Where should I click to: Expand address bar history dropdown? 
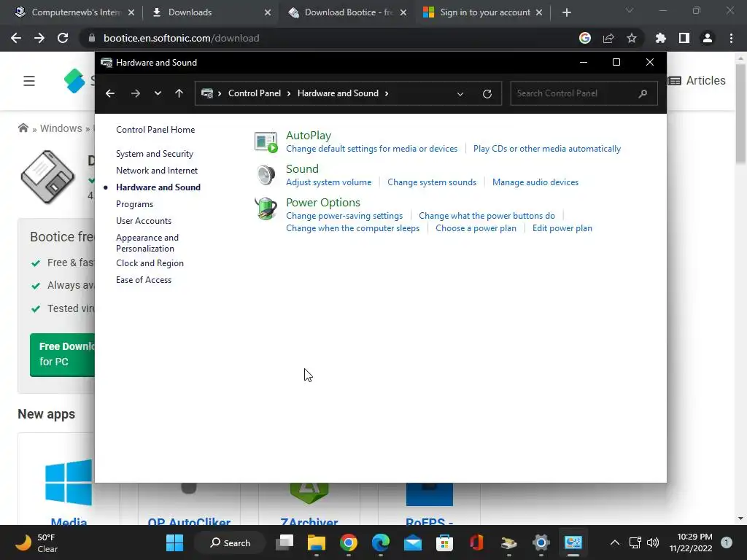[460, 94]
